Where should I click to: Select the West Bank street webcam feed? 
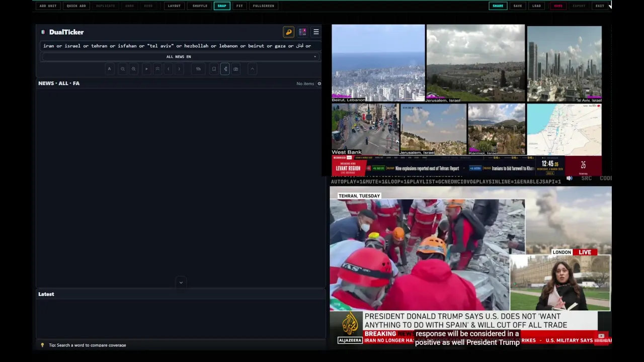pos(365,129)
